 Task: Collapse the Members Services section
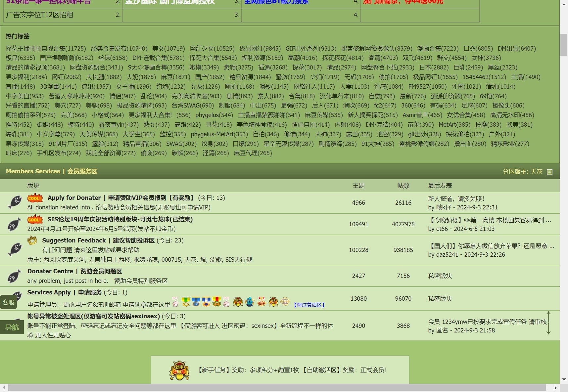click(549, 172)
